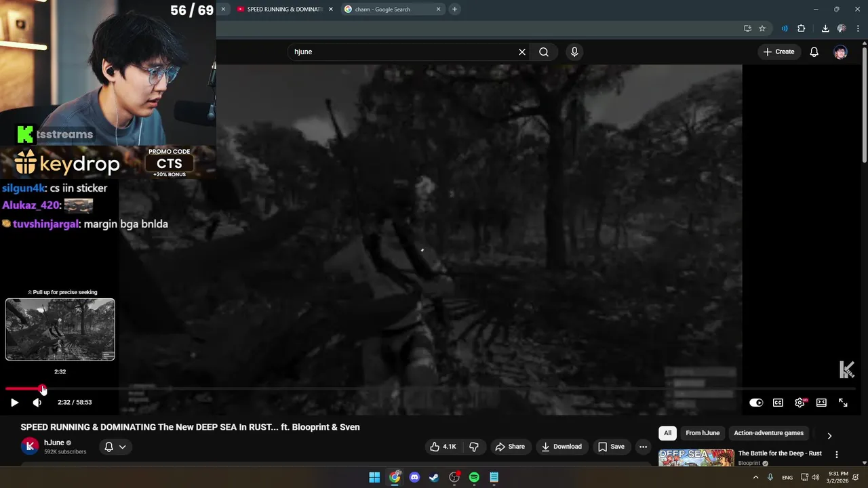The width and height of the screenshot is (868, 488).
Task: Open Discord from the taskbar
Action: (414, 477)
